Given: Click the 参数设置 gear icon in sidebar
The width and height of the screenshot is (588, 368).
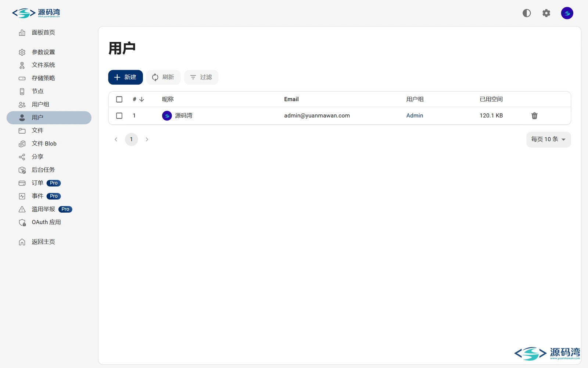Looking at the screenshot, I should (22, 52).
